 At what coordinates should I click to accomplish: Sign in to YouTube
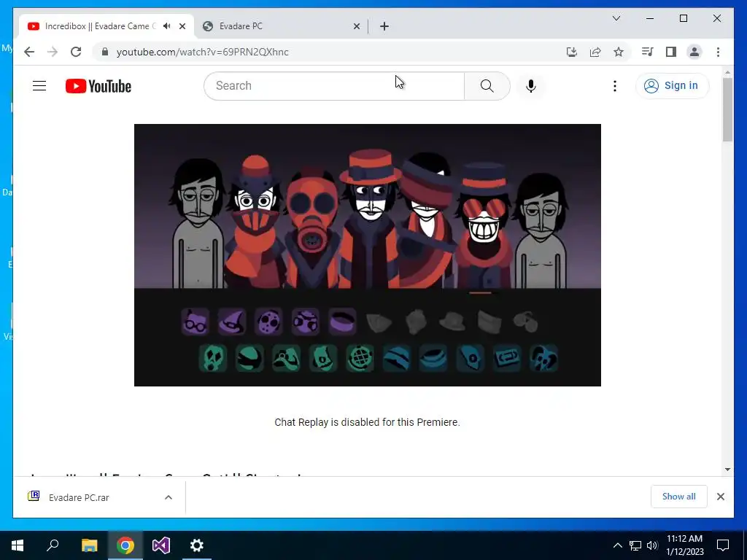pos(672,86)
